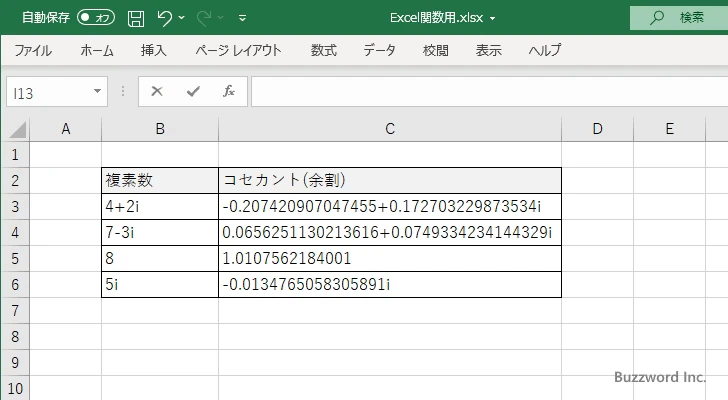Open the ページ レイアウト tab
The height and width of the screenshot is (400, 728).
click(x=238, y=50)
